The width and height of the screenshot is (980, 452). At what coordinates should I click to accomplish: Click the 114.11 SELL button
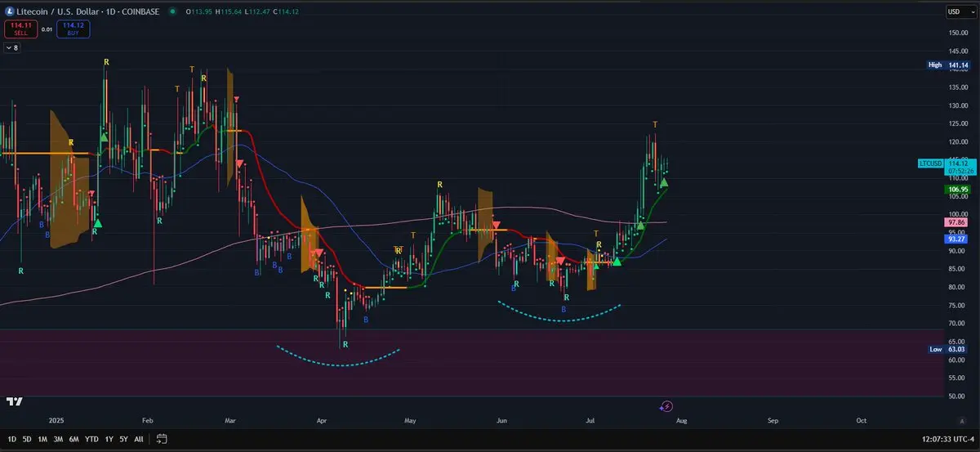20,29
